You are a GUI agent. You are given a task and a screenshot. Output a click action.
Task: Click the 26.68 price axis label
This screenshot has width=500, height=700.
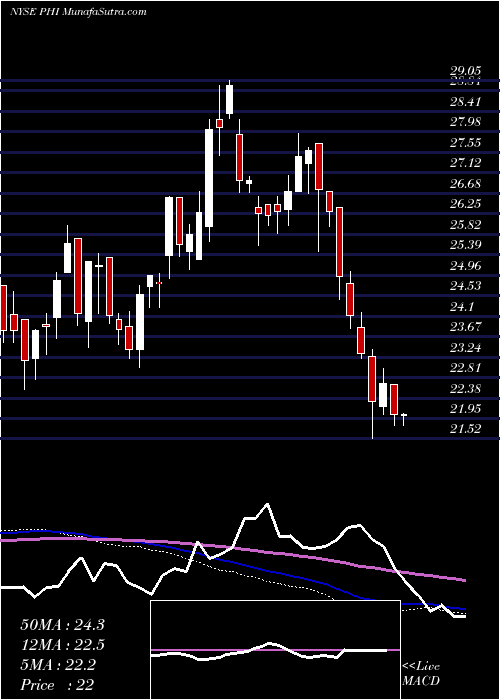(x=465, y=184)
